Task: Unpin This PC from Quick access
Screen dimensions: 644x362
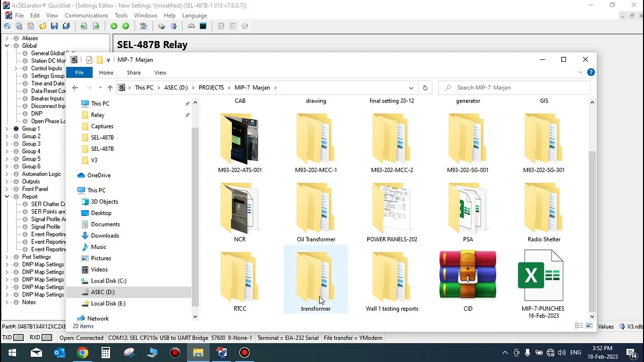Action: (187, 104)
